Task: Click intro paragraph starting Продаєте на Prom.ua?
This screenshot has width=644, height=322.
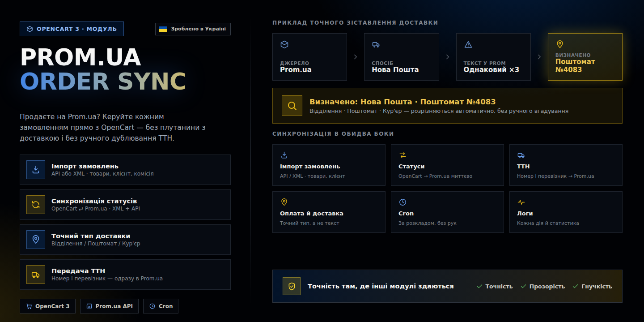Action: (113, 128)
